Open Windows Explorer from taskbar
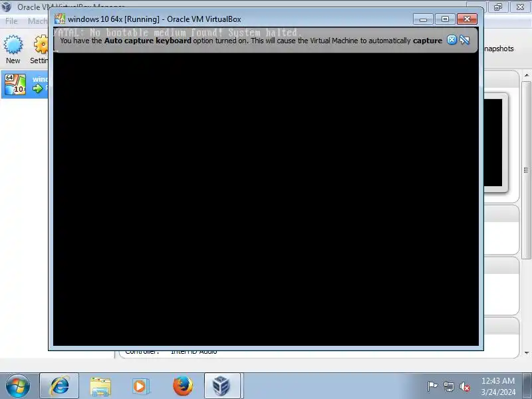The width and height of the screenshot is (532, 399). pyautogui.click(x=100, y=386)
